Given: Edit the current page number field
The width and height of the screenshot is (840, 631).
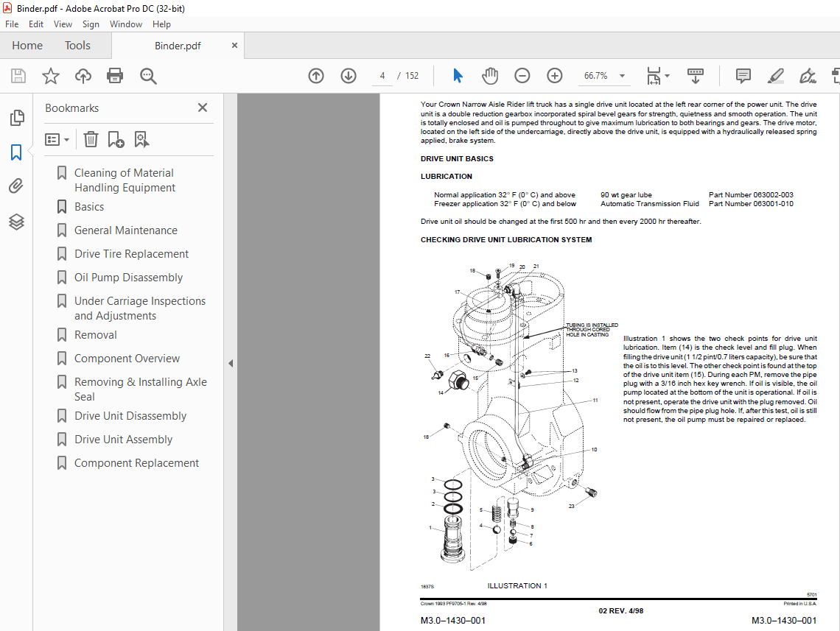Looking at the screenshot, I should (382, 75).
